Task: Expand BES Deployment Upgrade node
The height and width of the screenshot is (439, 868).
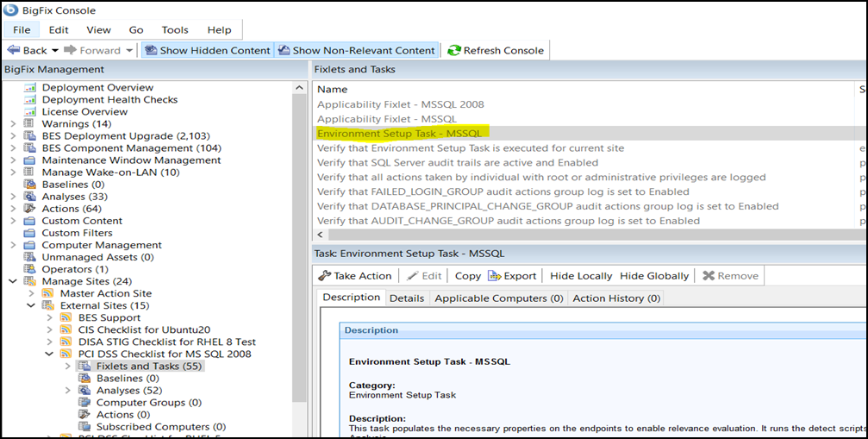Action: click(13, 135)
